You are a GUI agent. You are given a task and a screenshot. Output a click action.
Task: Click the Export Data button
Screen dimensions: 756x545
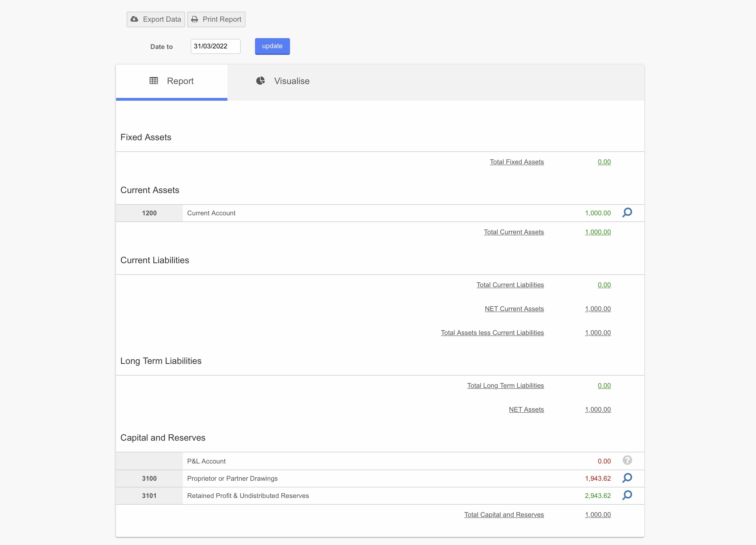[156, 19]
